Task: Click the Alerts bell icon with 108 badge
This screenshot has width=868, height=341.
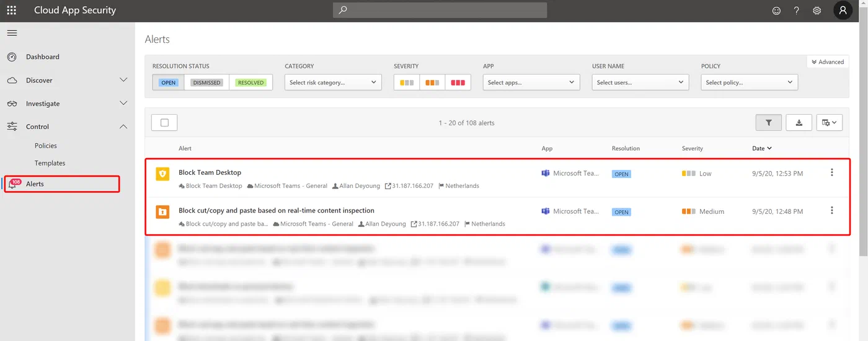Action: click(13, 184)
